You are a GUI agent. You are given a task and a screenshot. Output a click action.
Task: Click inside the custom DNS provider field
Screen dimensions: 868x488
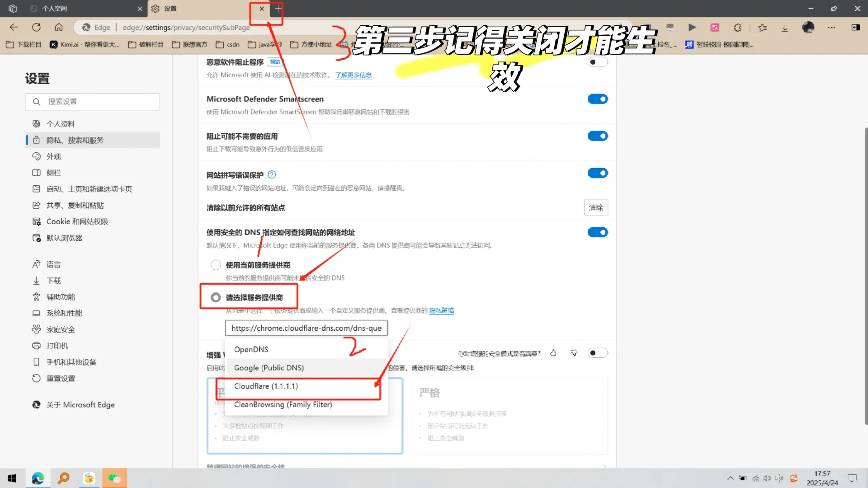click(x=307, y=328)
